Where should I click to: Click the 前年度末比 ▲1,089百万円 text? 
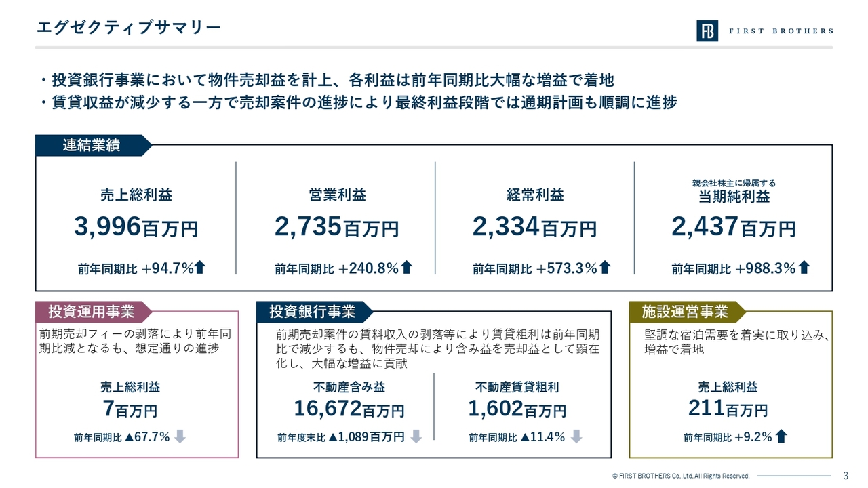(341, 437)
